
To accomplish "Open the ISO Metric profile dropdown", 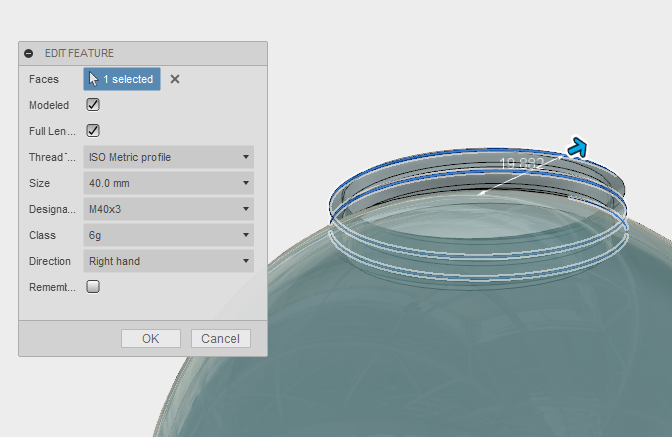I will click(x=168, y=157).
